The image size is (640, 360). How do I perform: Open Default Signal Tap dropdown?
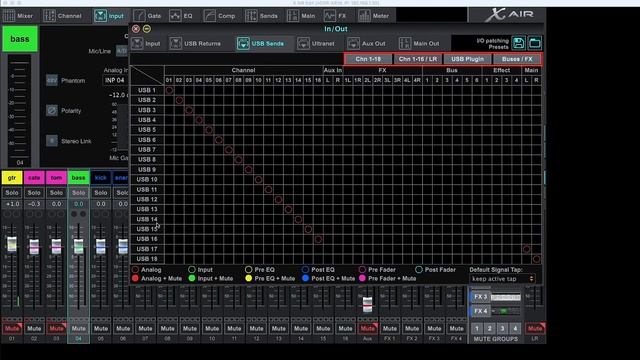point(502,279)
